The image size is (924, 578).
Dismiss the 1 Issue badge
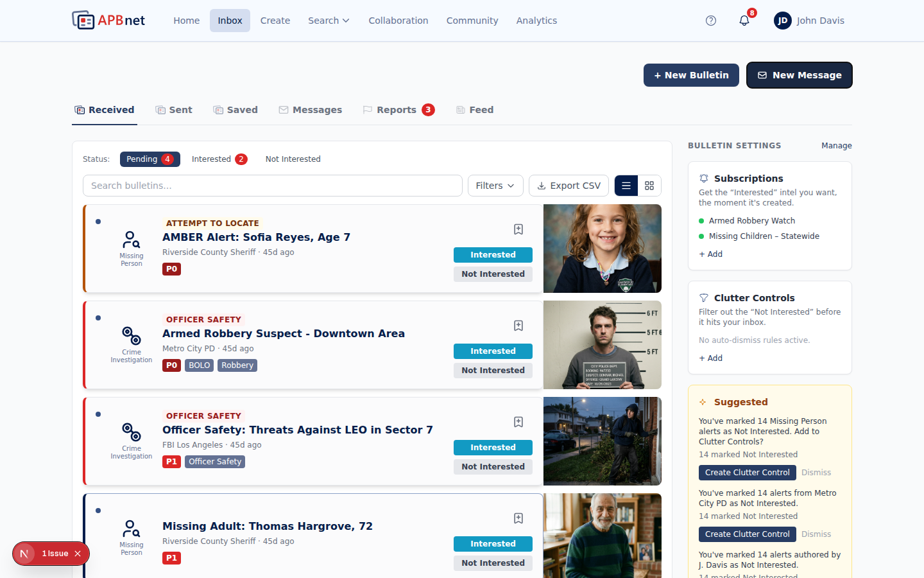click(x=78, y=554)
